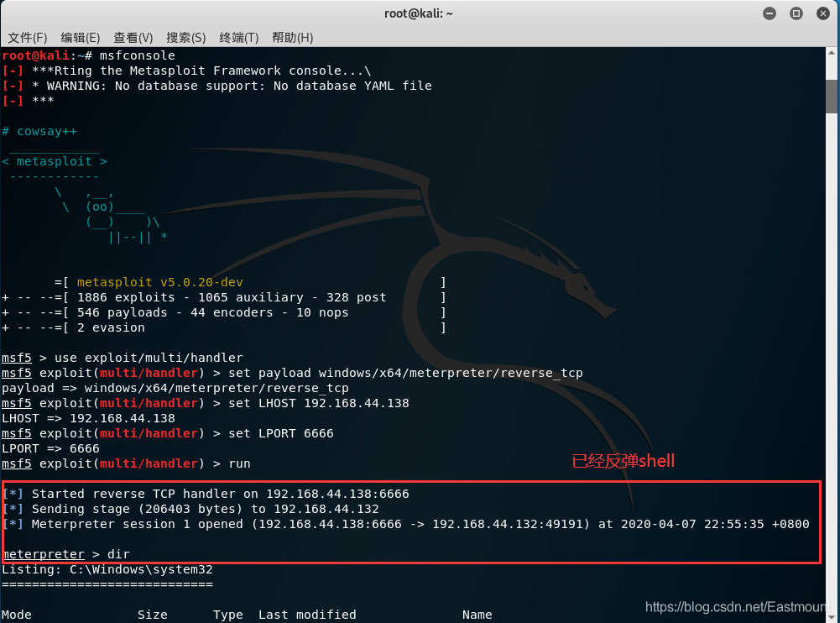Open the 编辑(E) menu
The width and height of the screenshot is (840, 623).
coord(81,38)
